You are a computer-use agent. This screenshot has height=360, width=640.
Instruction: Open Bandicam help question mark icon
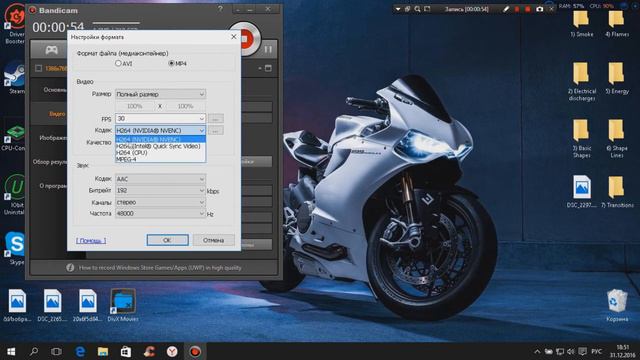[220, 9]
